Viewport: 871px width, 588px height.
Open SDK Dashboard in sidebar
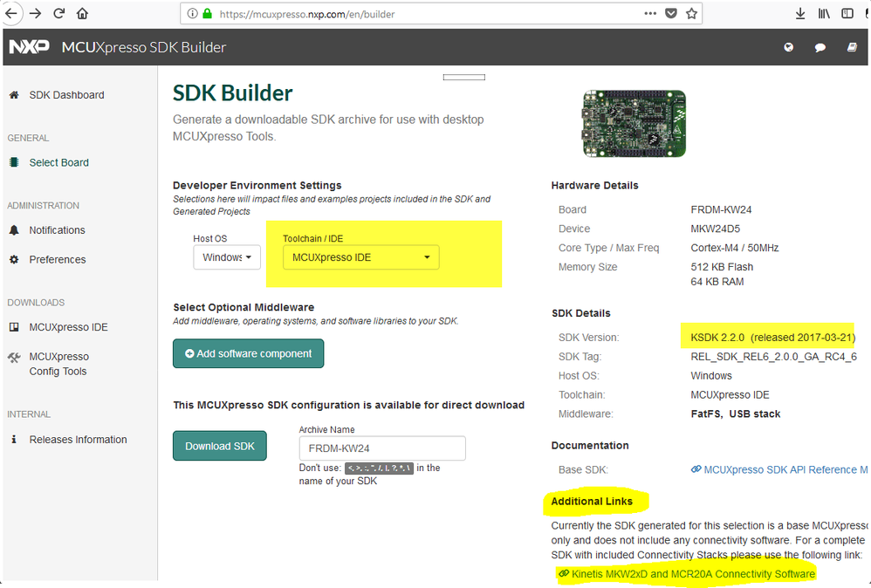tap(66, 95)
